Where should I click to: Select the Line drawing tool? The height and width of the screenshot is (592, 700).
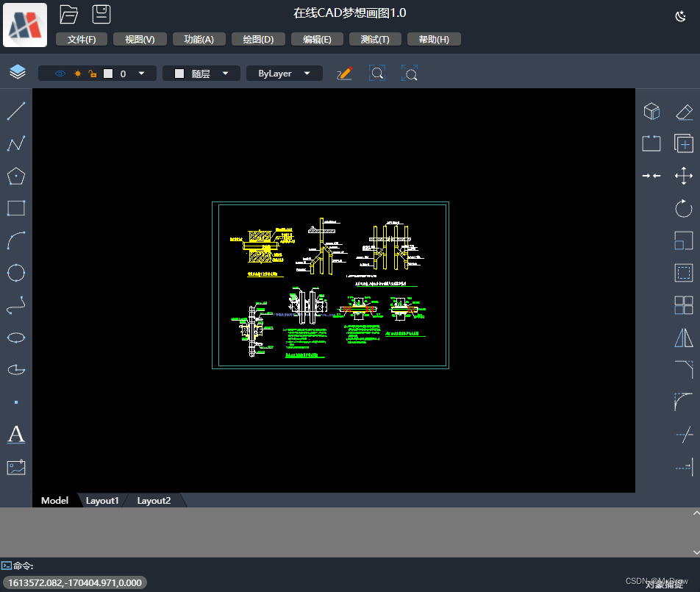[15, 111]
